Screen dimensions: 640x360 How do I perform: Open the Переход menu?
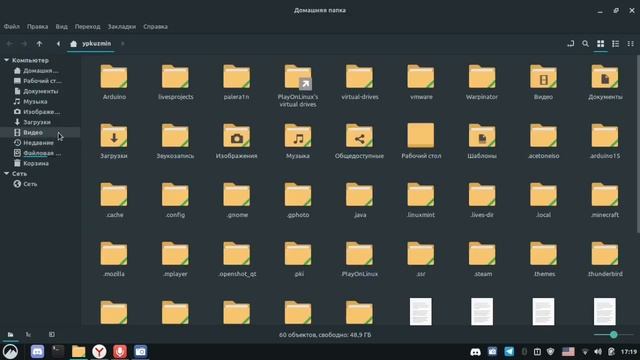87,27
